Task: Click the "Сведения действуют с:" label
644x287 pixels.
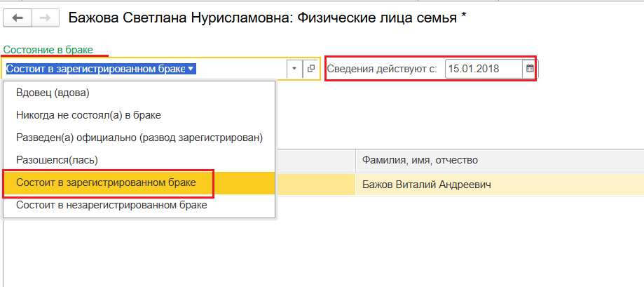Action: [382, 69]
